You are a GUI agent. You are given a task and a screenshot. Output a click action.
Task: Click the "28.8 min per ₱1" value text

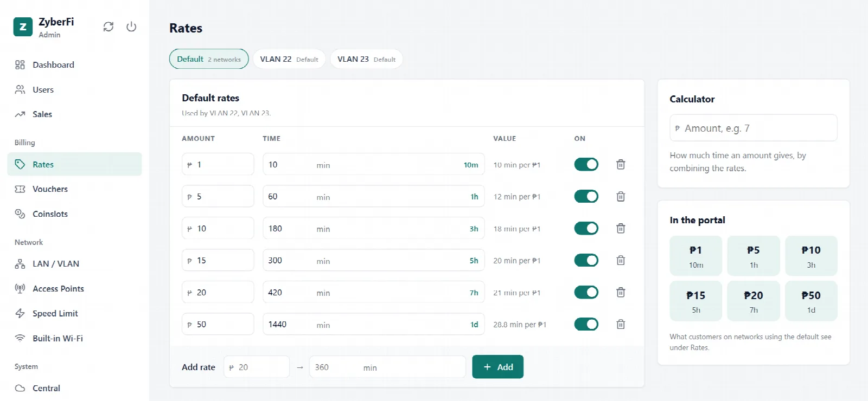point(520,325)
